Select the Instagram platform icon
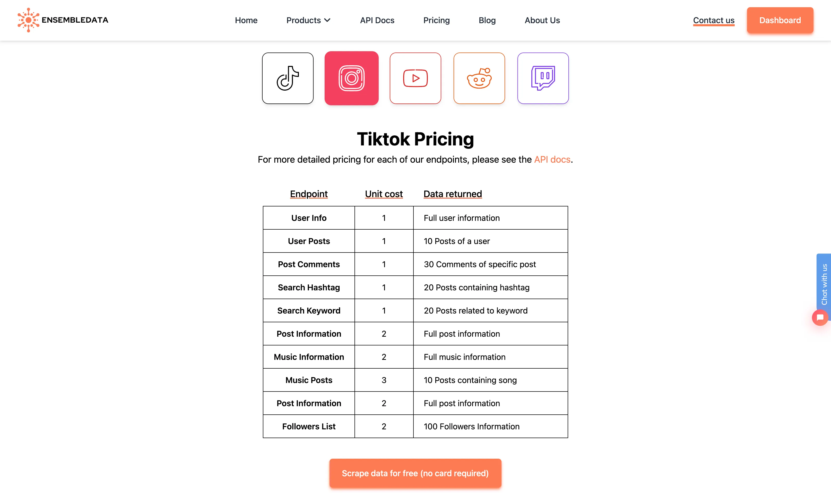Screen dimensions: 831x504 [351, 78]
